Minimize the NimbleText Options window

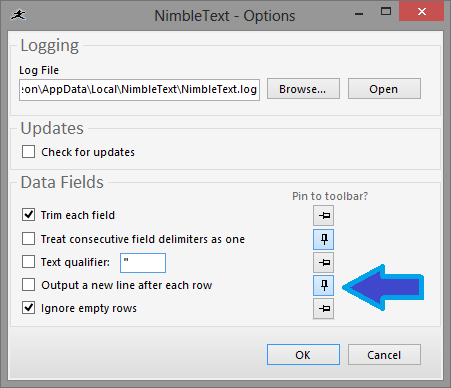(359, 14)
